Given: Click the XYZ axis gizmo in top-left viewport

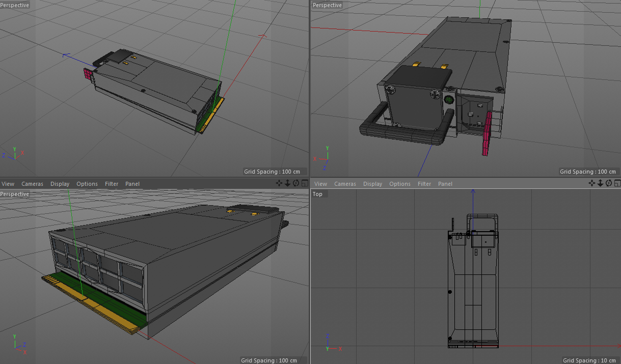Looking at the screenshot, I should [13, 153].
